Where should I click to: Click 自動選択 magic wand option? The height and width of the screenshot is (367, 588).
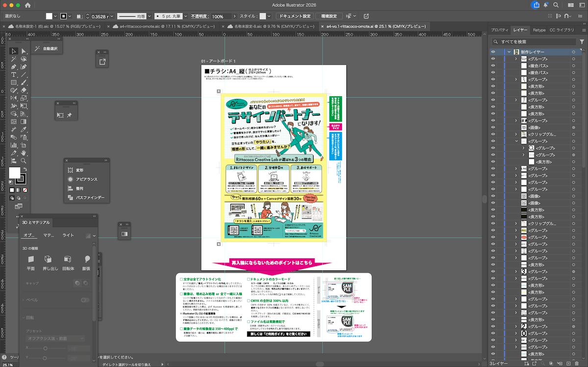click(x=46, y=49)
